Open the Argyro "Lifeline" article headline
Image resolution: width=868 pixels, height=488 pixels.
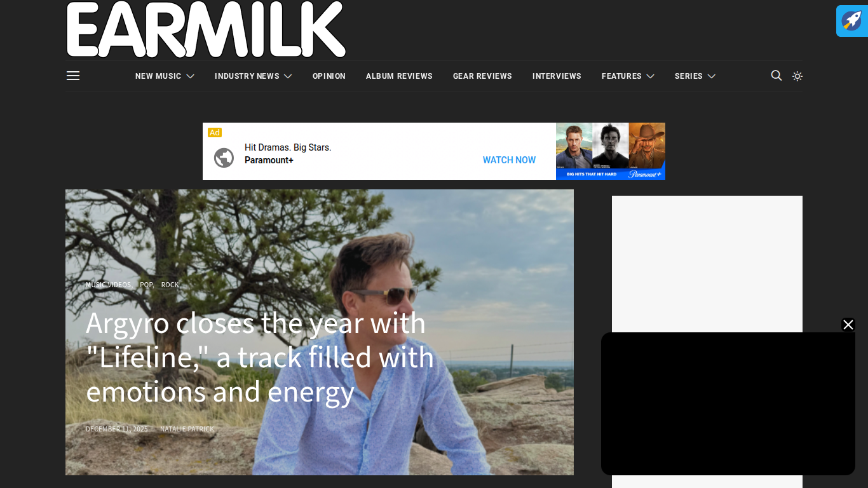(260, 357)
